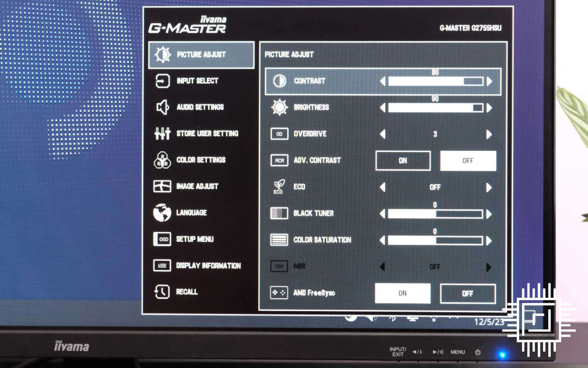Select the Recall clock icon
Screen dimensions: 588x368
click(162, 292)
